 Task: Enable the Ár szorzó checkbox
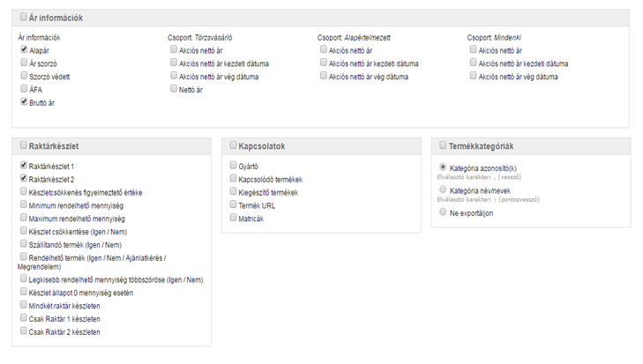(24, 63)
